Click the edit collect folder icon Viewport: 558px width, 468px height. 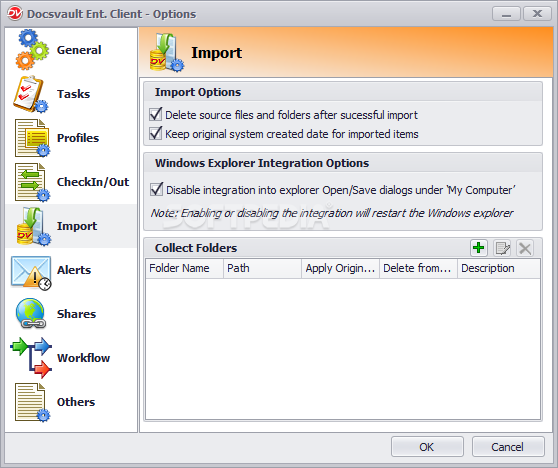[502, 248]
